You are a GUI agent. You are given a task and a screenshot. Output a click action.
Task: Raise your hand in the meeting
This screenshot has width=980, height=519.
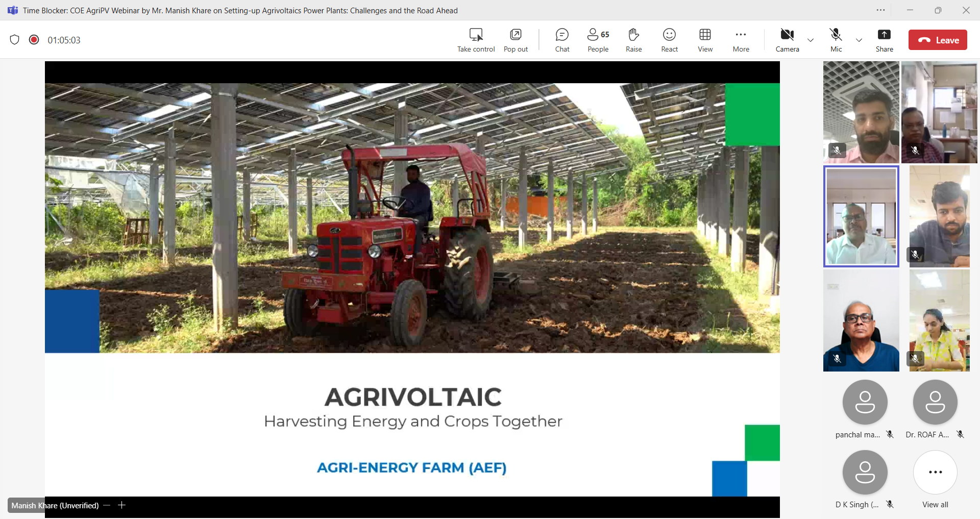coord(633,40)
